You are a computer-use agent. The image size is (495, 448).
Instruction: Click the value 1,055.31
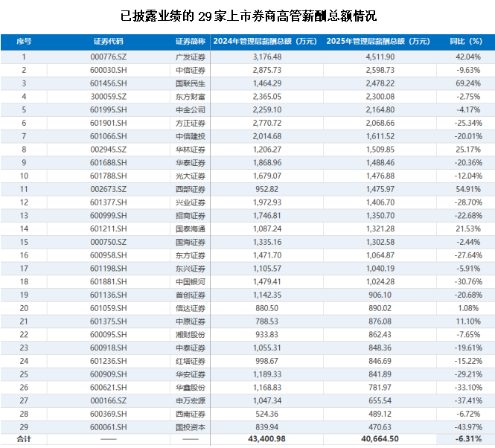(266, 348)
